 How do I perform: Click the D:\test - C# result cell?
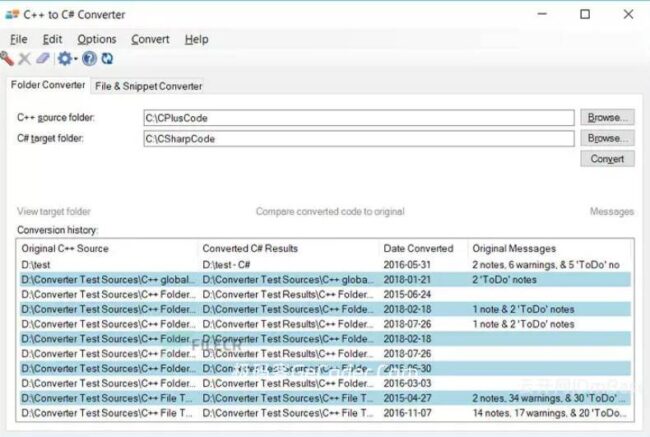pos(226,265)
